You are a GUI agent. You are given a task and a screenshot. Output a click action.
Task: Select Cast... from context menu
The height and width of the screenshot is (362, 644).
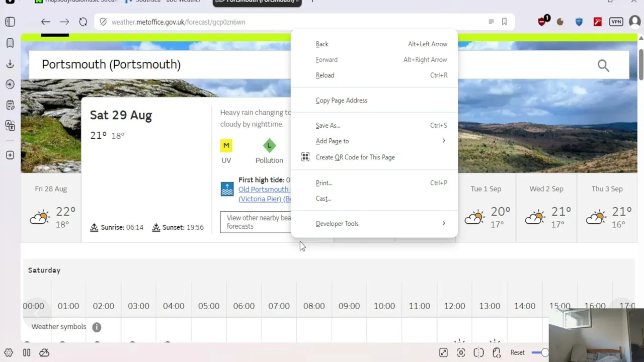coord(374,199)
